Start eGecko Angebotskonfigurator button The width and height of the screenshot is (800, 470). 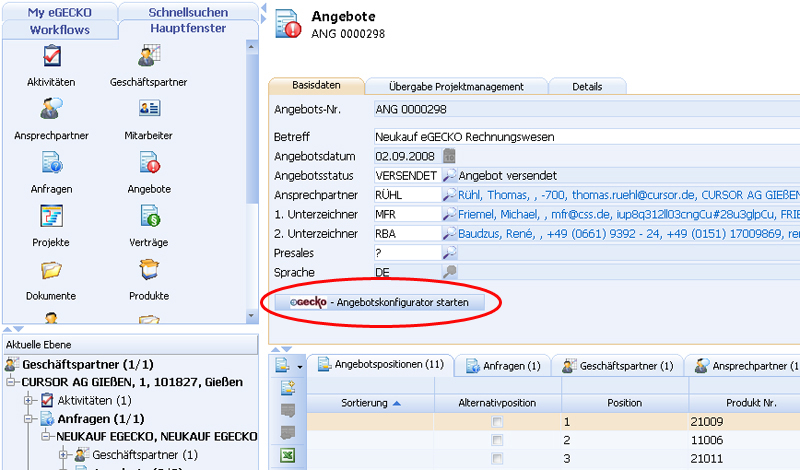coord(380,302)
